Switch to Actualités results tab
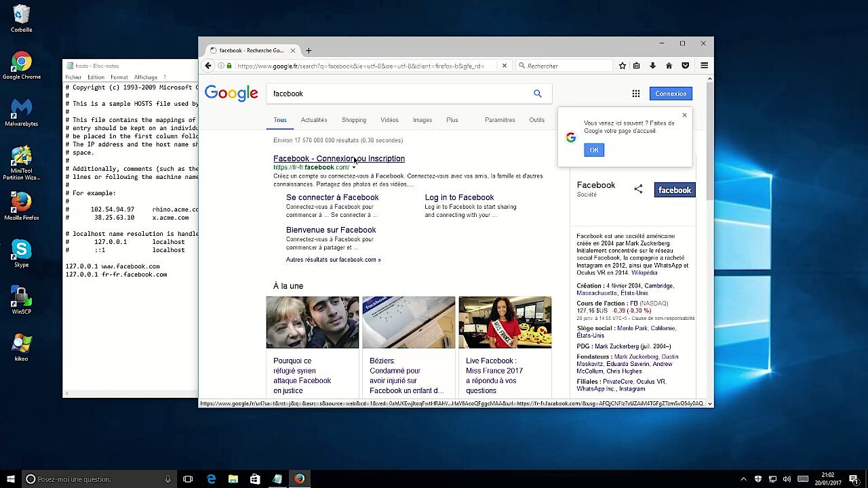 click(314, 120)
